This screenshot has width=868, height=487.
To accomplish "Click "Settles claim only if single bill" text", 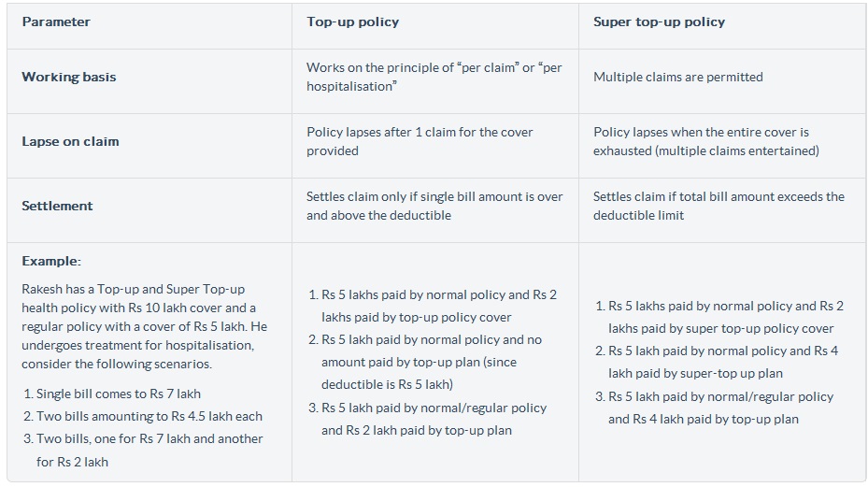I will coord(434,206).
